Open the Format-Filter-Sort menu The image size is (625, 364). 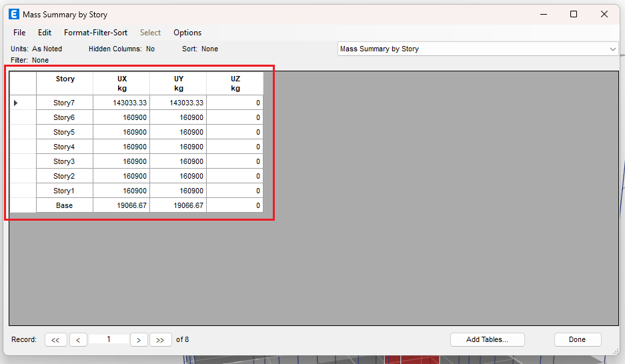click(95, 33)
